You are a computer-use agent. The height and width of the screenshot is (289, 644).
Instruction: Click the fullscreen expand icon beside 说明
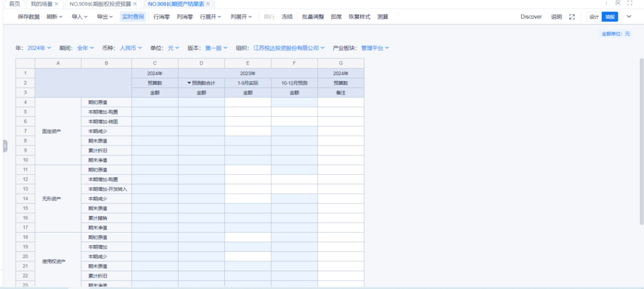click(x=572, y=17)
